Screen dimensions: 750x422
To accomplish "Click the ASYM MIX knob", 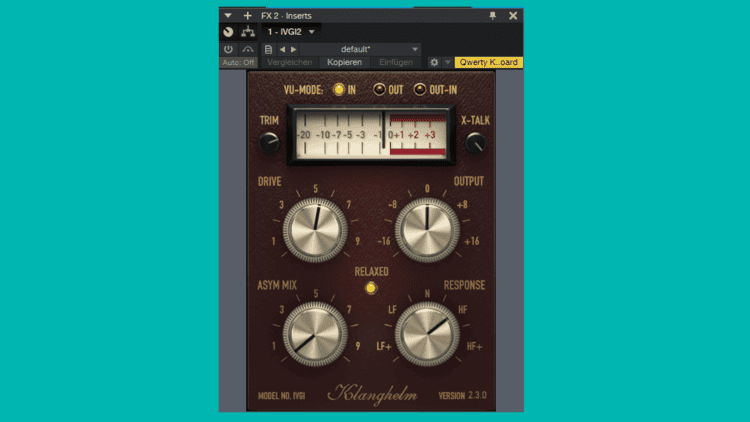I will [x=315, y=334].
